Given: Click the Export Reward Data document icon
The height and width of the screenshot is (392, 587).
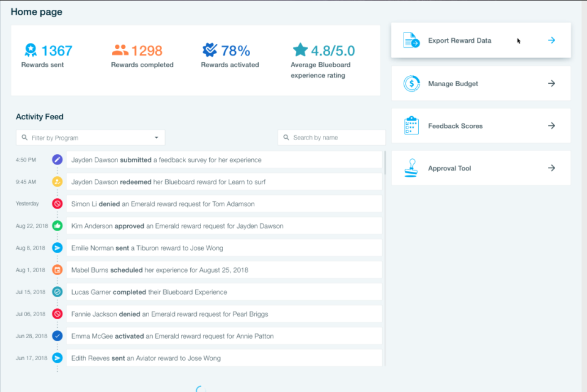Looking at the screenshot, I should (x=410, y=40).
